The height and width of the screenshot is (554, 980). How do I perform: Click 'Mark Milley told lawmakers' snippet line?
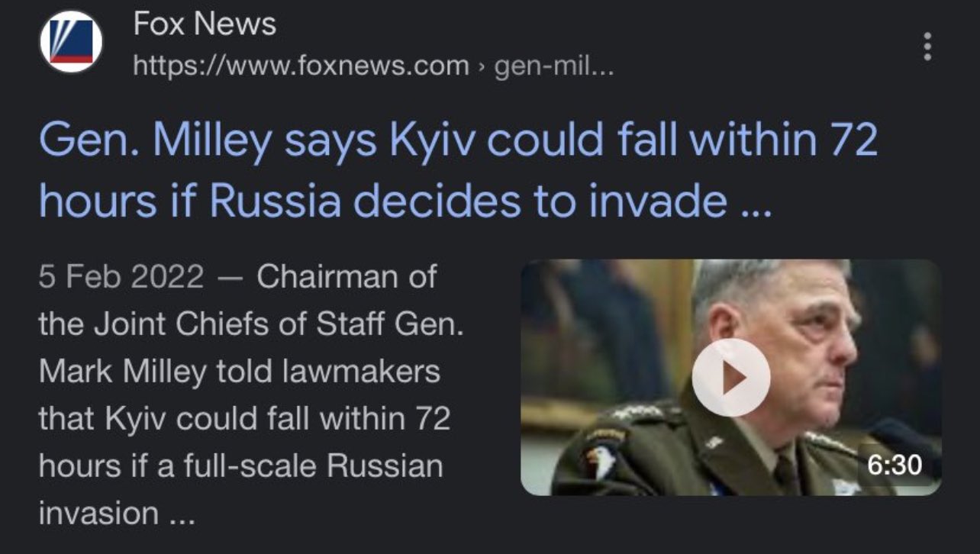tap(240, 372)
